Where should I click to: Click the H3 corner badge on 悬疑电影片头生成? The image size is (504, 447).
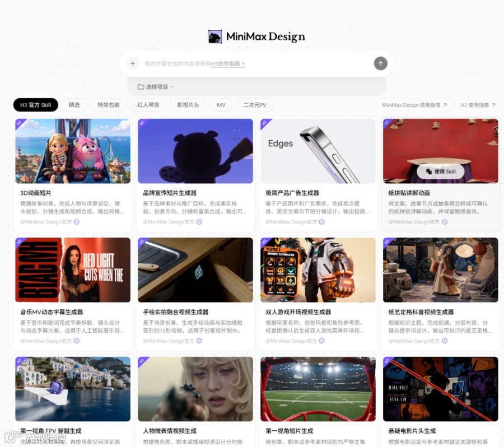[387, 361]
